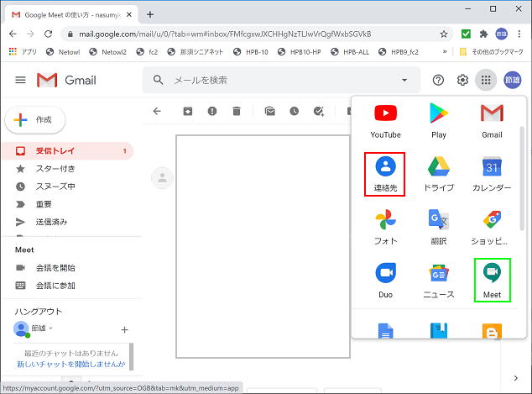The width and height of the screenshot is (532, 394).
Task: Open Chrome three-dot menu
Action: 519,34
